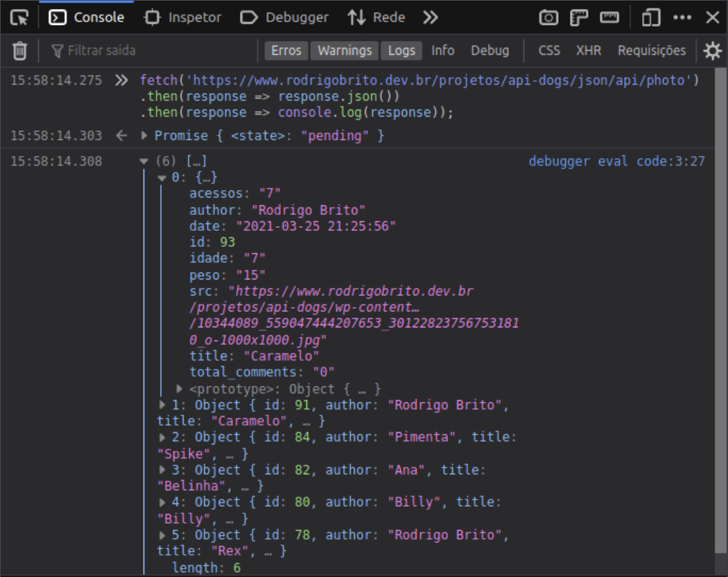Toggle the Logs filter button
This screenshot has height=577, width=728.
401,51
